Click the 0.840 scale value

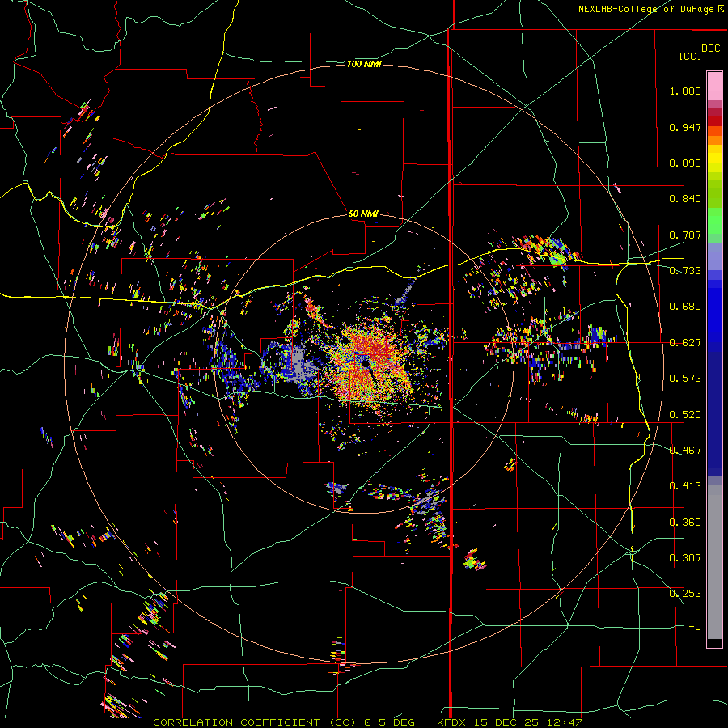point(685,199)
